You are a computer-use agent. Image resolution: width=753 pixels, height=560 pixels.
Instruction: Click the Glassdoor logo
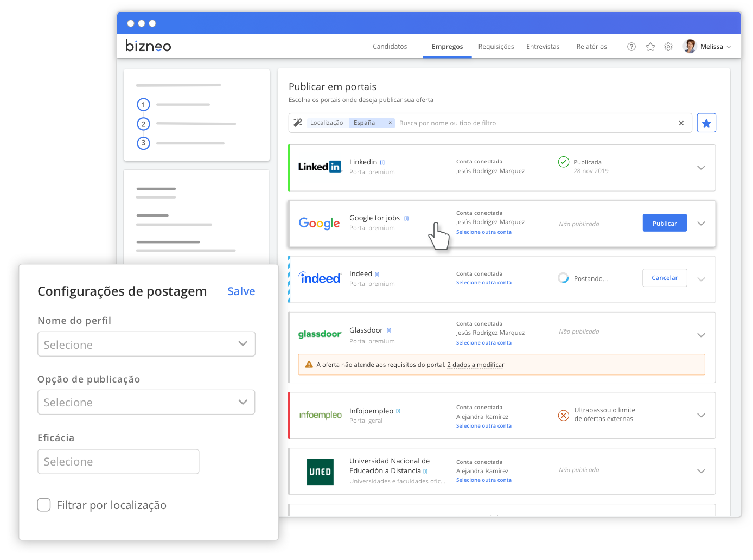[320, 334]
